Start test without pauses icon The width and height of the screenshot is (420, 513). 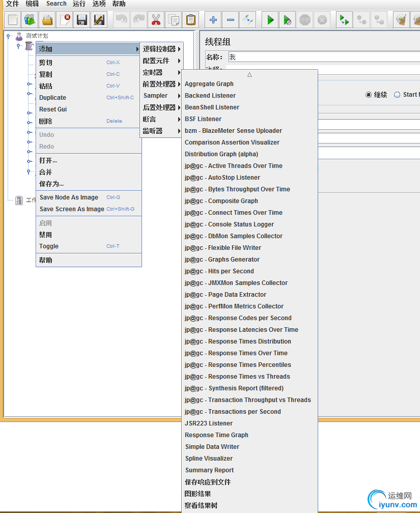click(288, 20)
